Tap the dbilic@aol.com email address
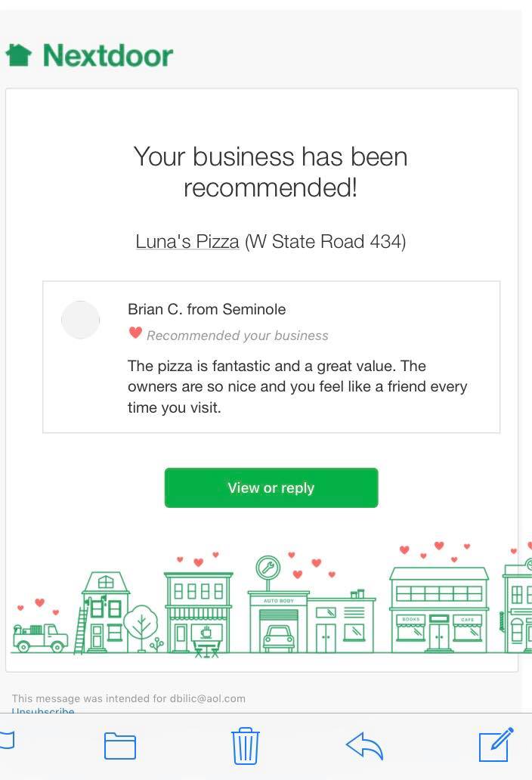Screen dimensions: 532x780 208,698
